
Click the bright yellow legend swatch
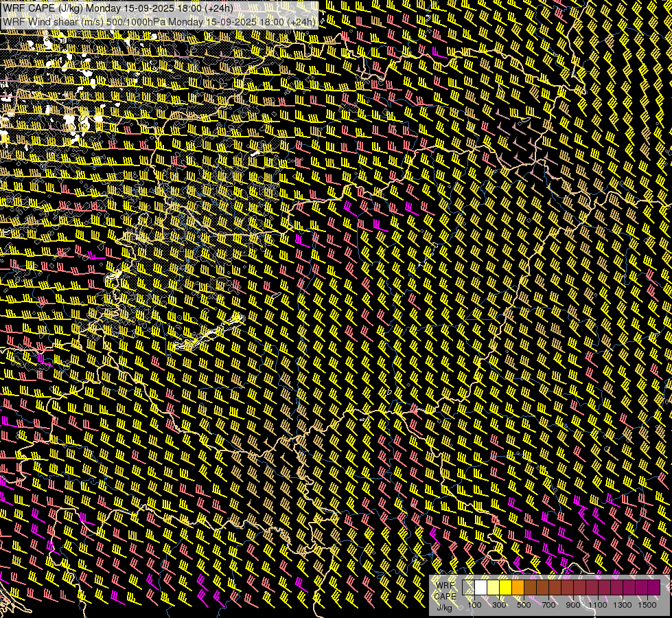(506, 587)
